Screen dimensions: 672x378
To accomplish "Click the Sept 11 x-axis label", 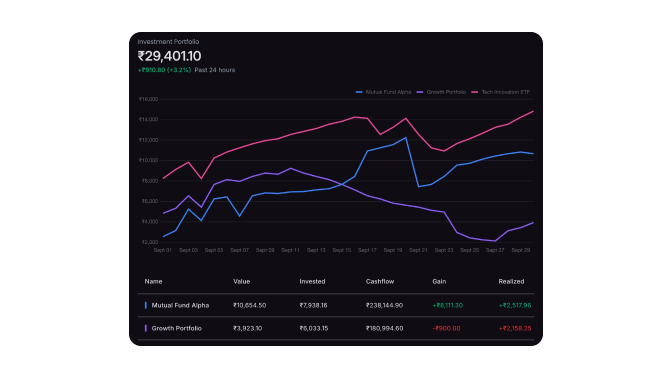I will tap(290, 250).
